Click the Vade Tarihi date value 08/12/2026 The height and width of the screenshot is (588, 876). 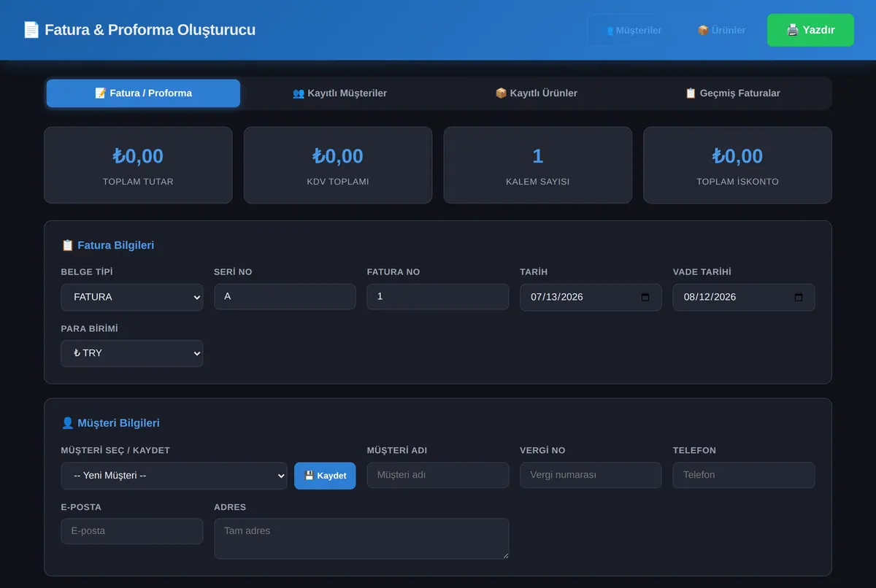point(710,298)
